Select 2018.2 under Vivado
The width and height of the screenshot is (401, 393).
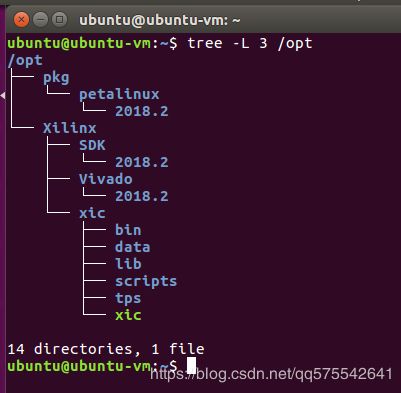pyautogui.click(x=142, y=196)
